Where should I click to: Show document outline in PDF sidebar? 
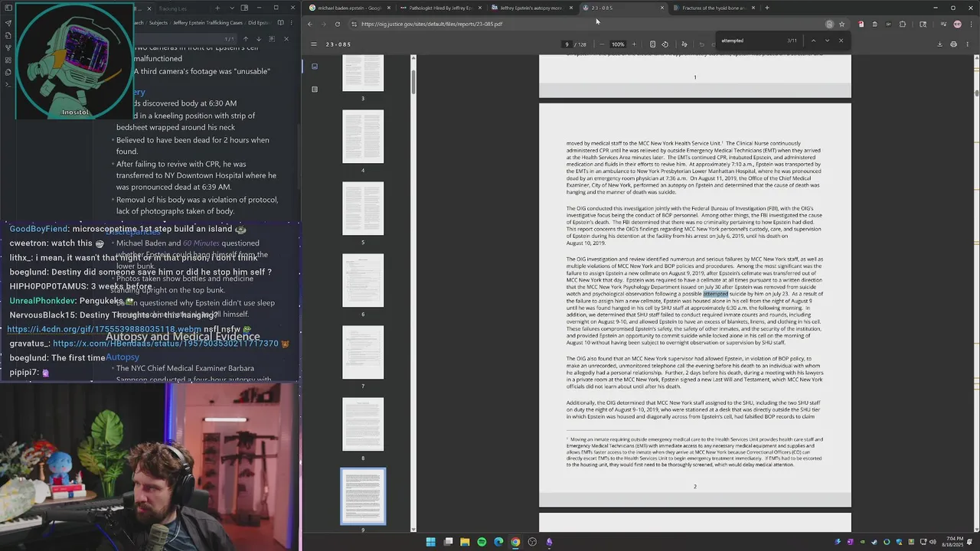pos(315,89)
